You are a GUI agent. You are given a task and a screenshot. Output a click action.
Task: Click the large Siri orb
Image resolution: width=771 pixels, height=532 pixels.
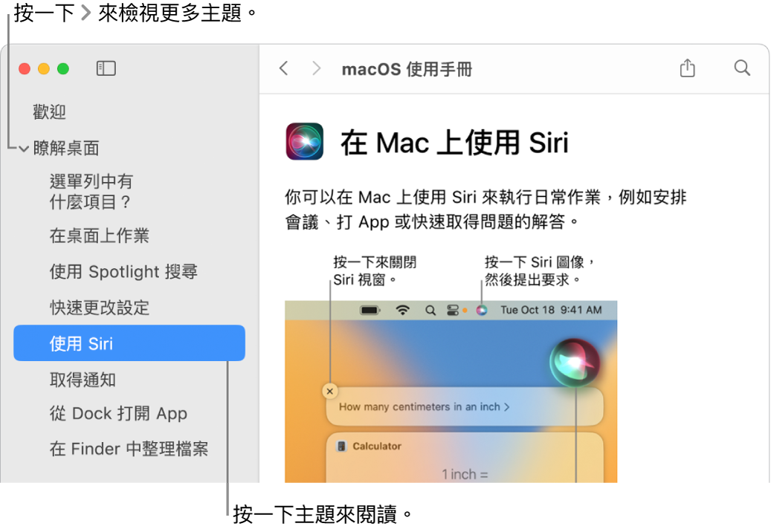pyautogui.click(x=575, y=363)
